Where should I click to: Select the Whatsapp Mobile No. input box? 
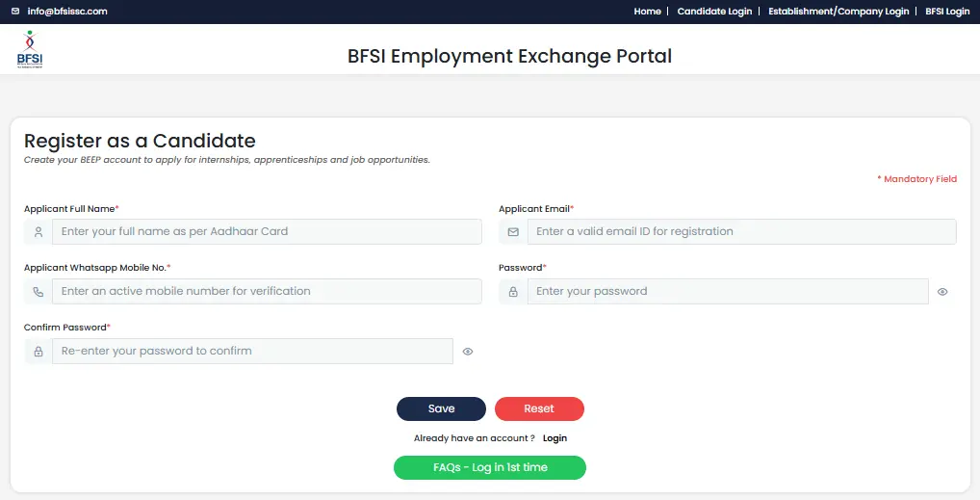tap(267, 292)
